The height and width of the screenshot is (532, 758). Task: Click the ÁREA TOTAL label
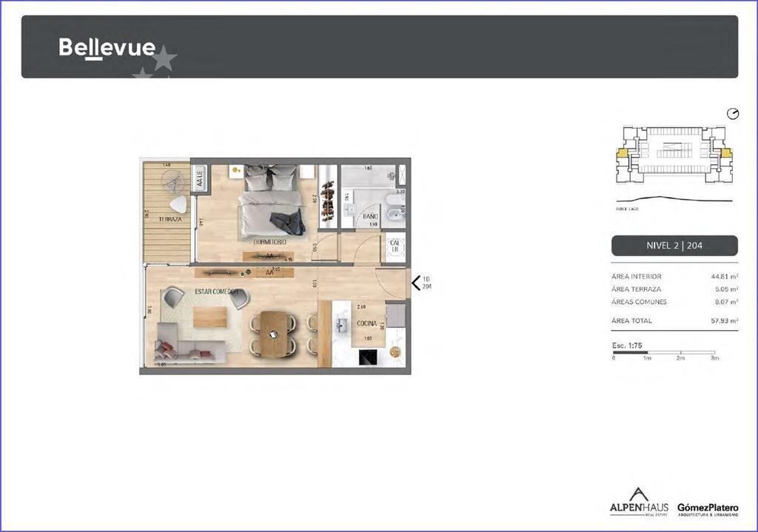(x=632, y=320)
